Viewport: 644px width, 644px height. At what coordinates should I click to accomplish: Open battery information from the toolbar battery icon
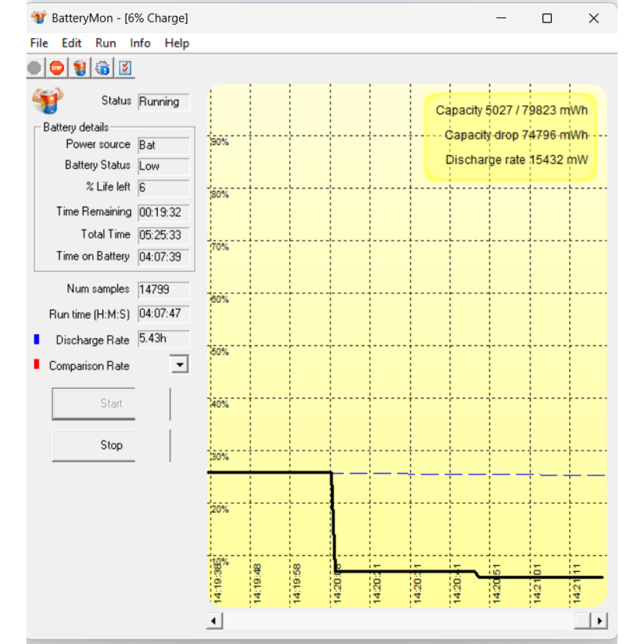[80, 68]
